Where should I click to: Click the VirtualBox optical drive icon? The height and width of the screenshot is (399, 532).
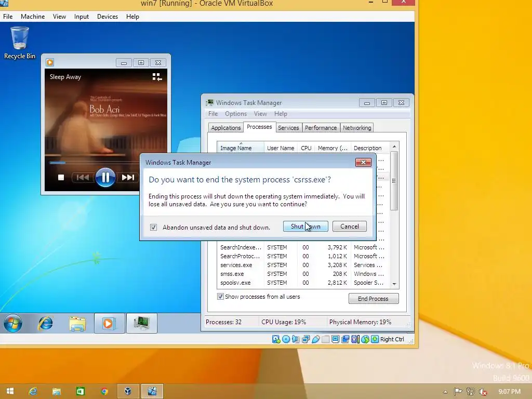click(286, 339)
